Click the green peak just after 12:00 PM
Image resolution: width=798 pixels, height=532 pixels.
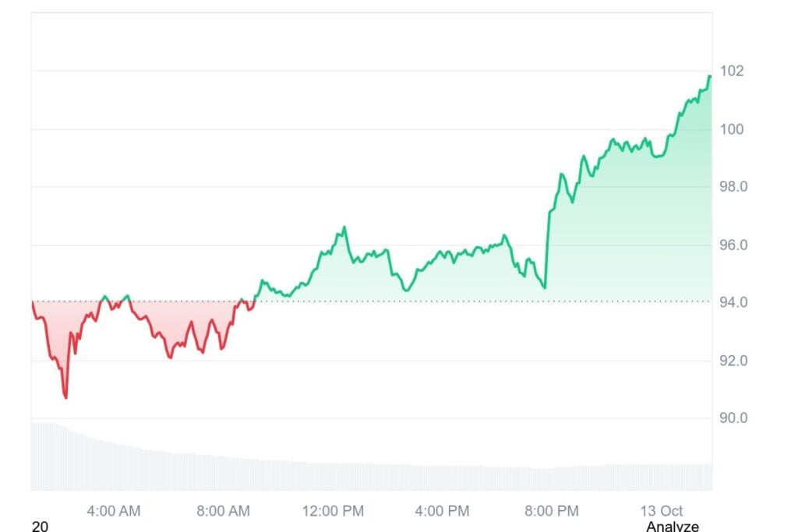point(344,227)
